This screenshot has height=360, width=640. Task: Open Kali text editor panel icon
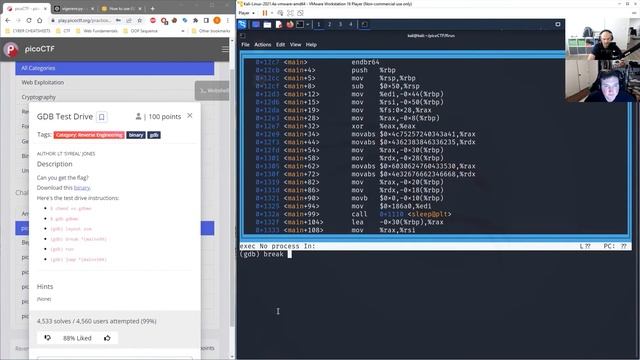[279, 24]
